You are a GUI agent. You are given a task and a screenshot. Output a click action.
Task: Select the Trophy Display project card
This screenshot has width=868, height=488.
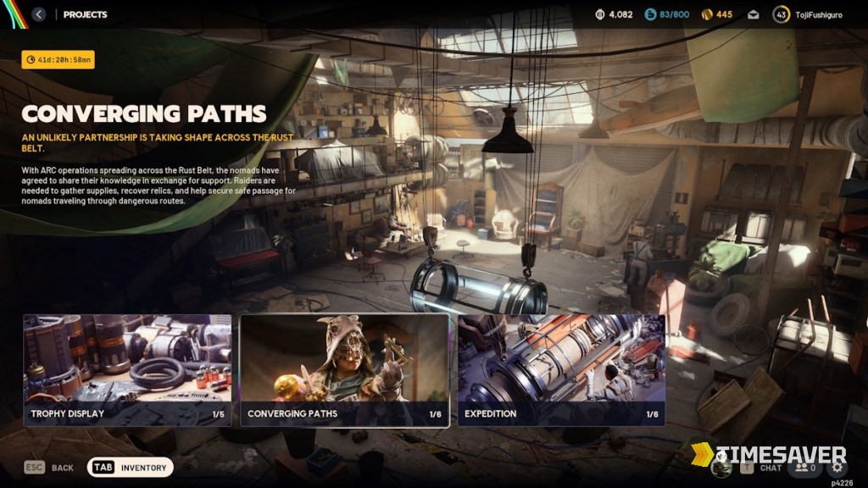[x=127, y=370]
